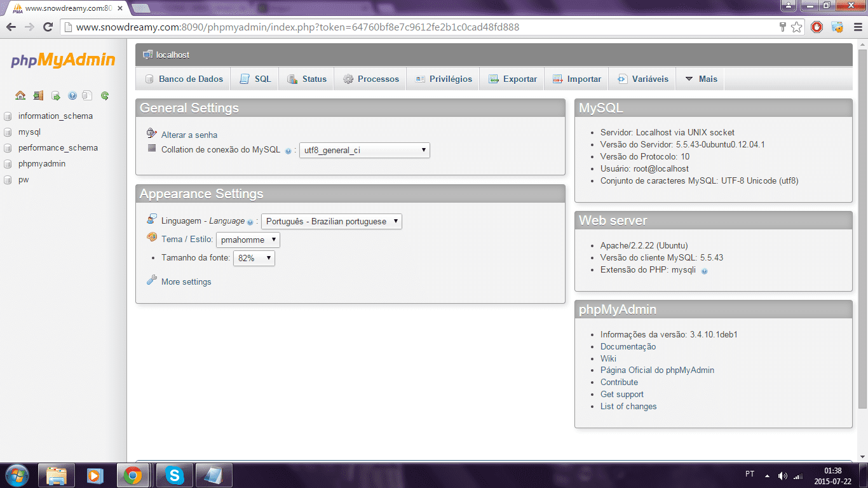Go to phpMyAdmin home via house icon

point(20,96)
